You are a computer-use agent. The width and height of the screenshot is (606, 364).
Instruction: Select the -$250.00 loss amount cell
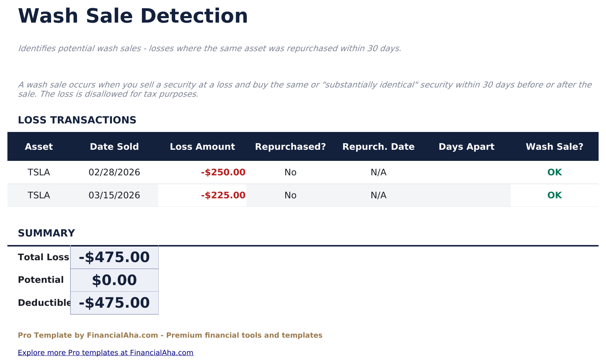222,172
